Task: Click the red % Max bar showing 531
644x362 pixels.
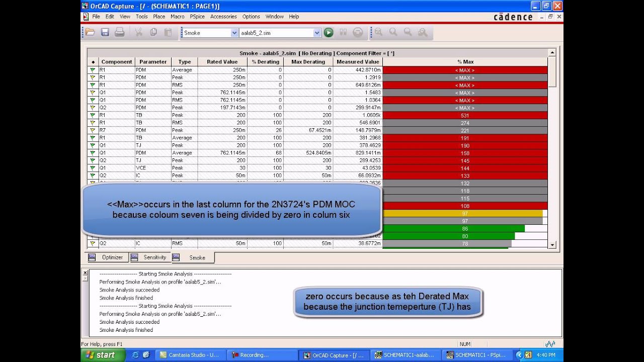Action: (465, 115)
